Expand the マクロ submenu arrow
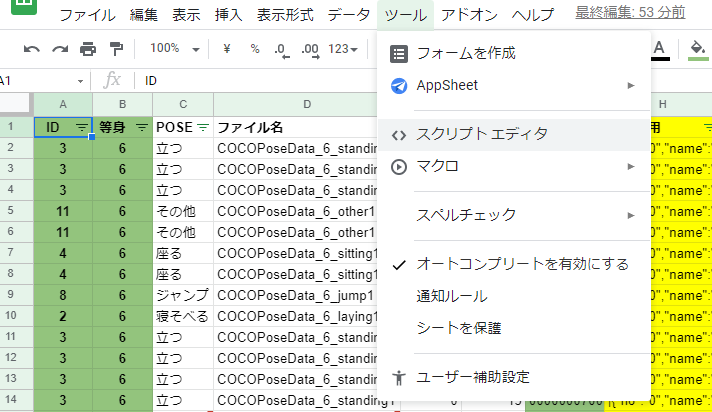Viewport: 712px width, 412px height. 631,167
